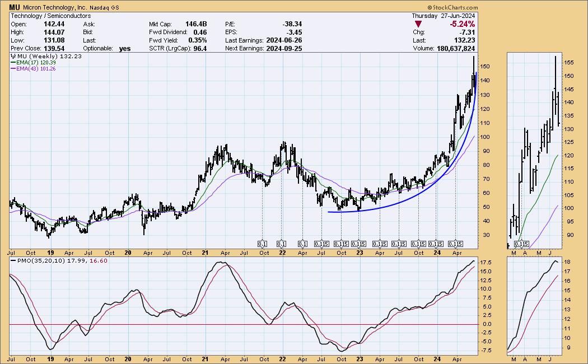Click the EMA(43) 101.26 legend label
The width and height of the screenshot is (588, 364).
click(36, 69)
